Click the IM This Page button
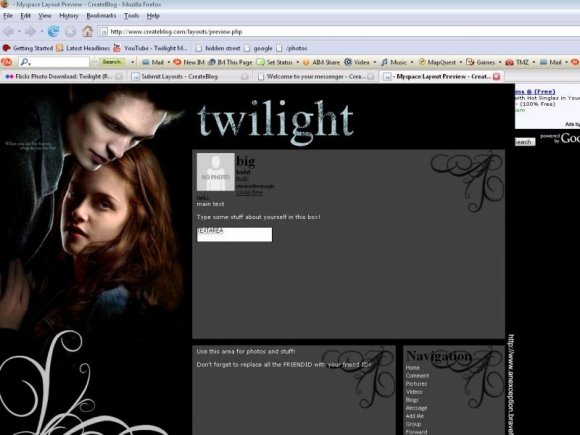The image size is (580, 435). [x=230, y=62]
